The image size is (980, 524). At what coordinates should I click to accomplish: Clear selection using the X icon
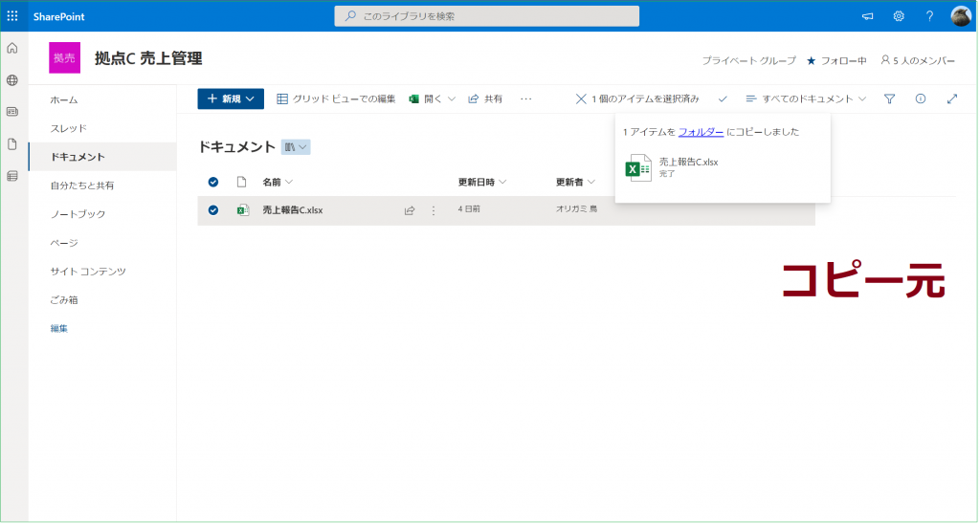point(581,98)
